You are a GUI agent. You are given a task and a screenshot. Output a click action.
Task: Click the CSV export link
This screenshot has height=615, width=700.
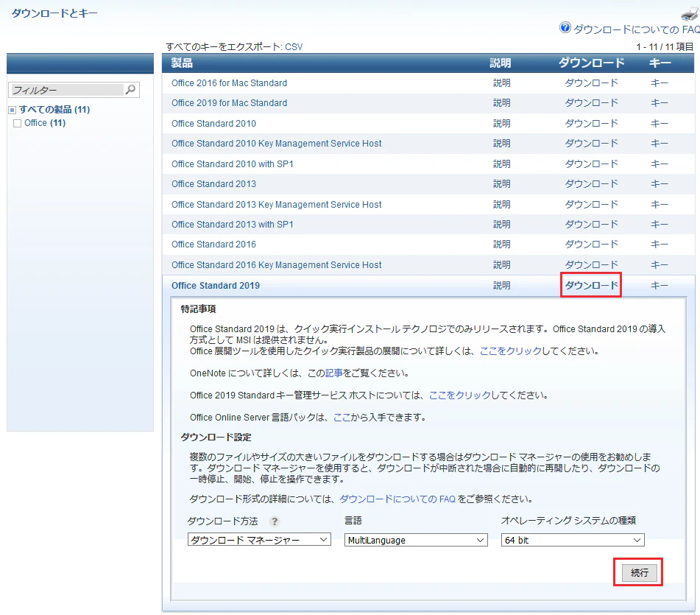pos(294,47)
